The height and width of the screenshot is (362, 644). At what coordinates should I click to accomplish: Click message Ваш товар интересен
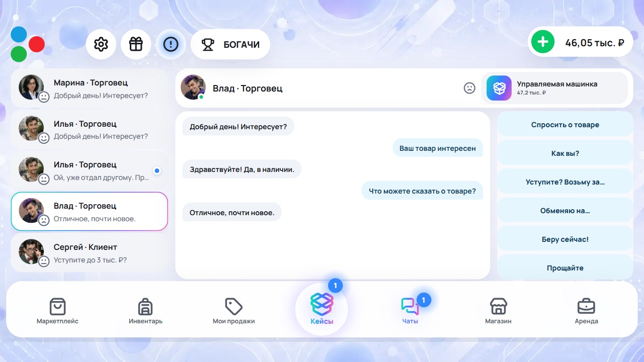438,148
